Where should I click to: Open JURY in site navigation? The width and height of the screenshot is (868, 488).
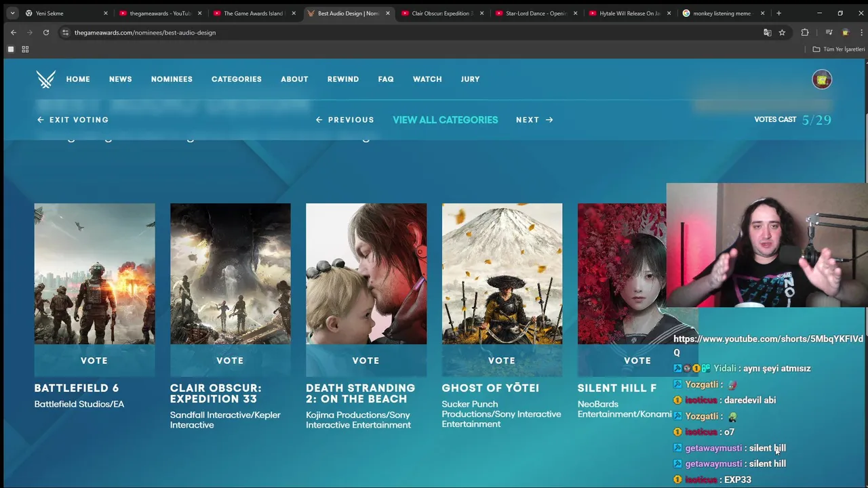[470, 79]
